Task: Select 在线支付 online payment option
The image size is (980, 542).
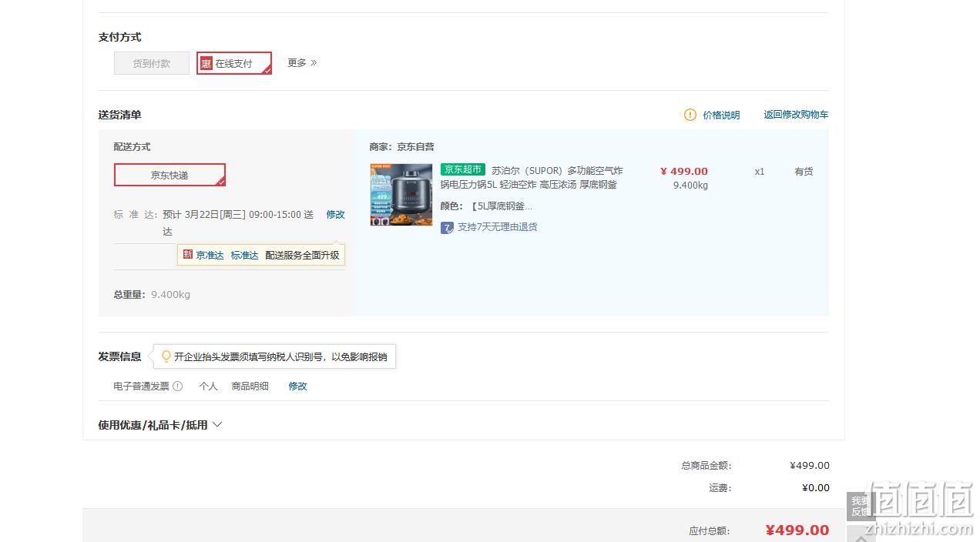Action: coord(234,63)
